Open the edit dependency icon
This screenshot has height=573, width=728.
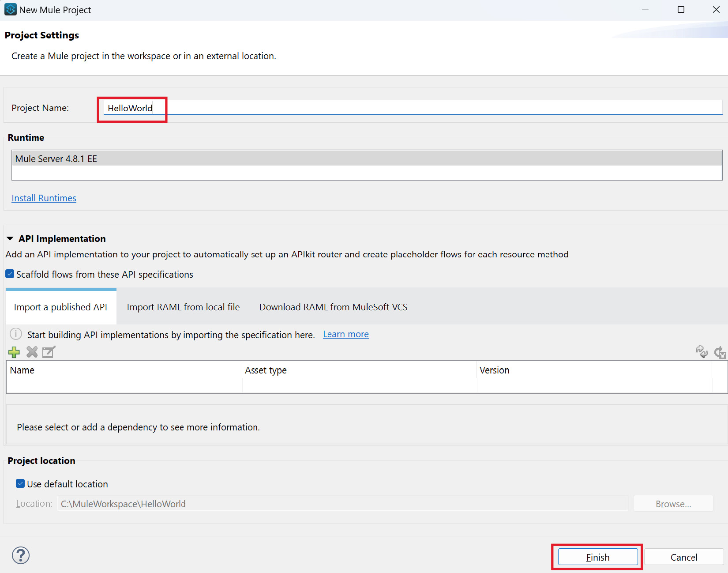pos(49,352)
